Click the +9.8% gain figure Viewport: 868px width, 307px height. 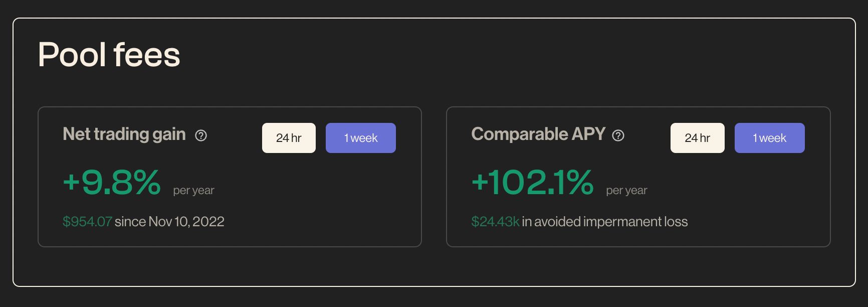[112, 182]
